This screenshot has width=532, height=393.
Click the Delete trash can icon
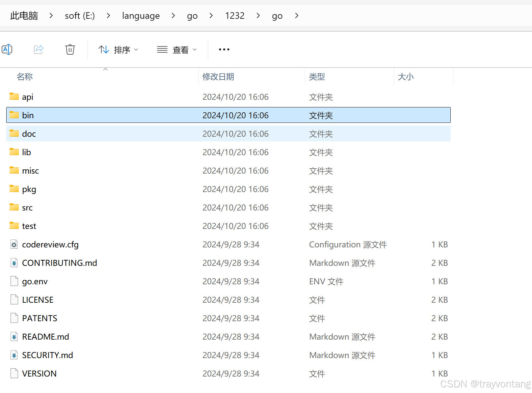click(70, 49)
